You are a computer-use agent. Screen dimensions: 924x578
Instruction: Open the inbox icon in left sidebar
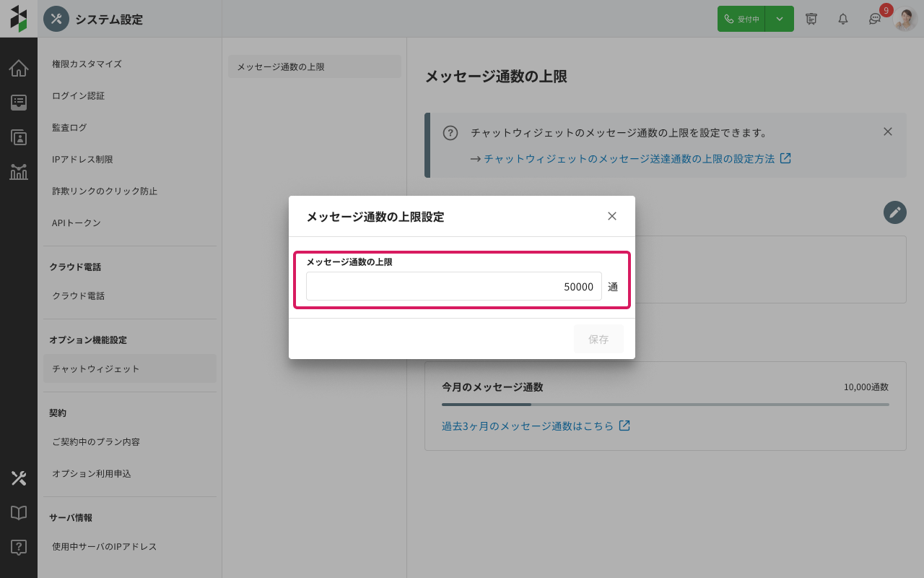[x=19, y=103]
